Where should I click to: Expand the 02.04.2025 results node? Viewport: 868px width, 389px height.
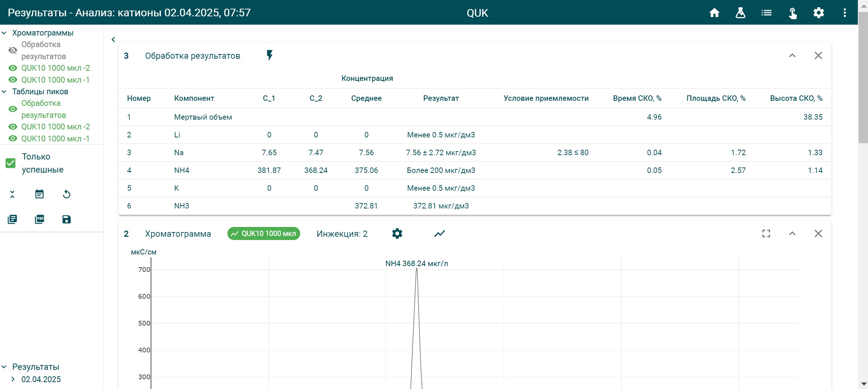click(13, 379)
